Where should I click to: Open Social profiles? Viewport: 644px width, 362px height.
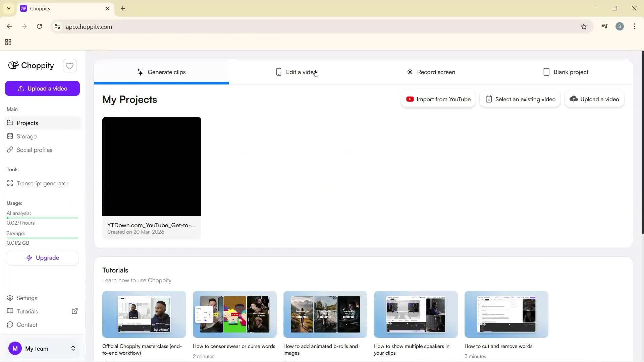pos(34,149)
